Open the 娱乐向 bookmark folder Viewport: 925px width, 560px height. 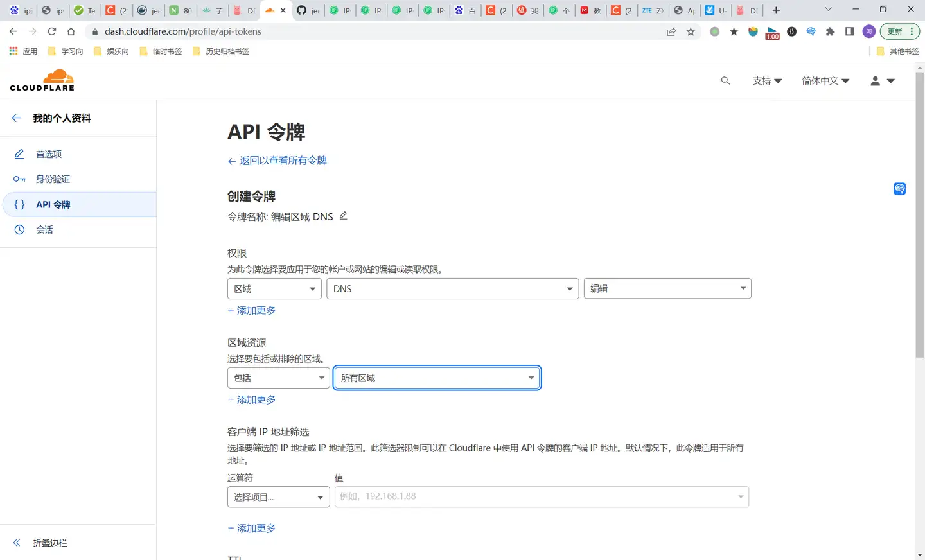pos(111,51)
